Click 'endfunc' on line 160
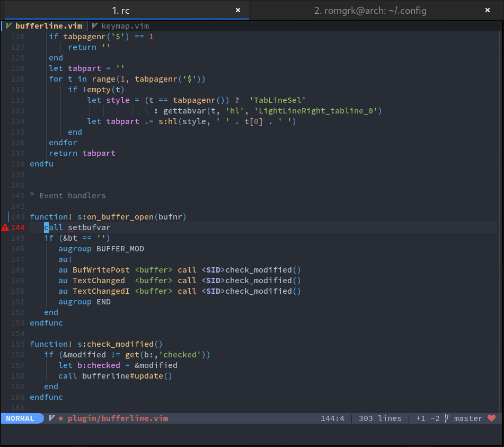Image resolution: width=504 pixels, height=447 pixels. [46, 398]
